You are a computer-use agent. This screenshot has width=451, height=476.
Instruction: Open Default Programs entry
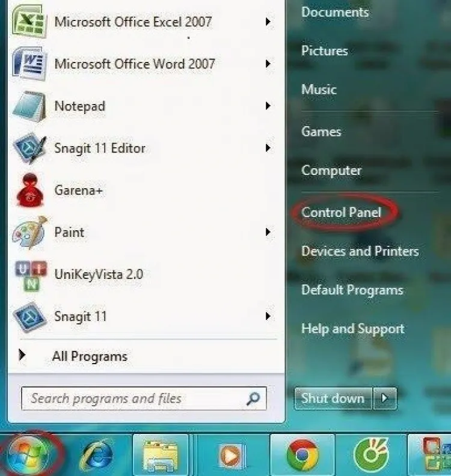[352, 290]
